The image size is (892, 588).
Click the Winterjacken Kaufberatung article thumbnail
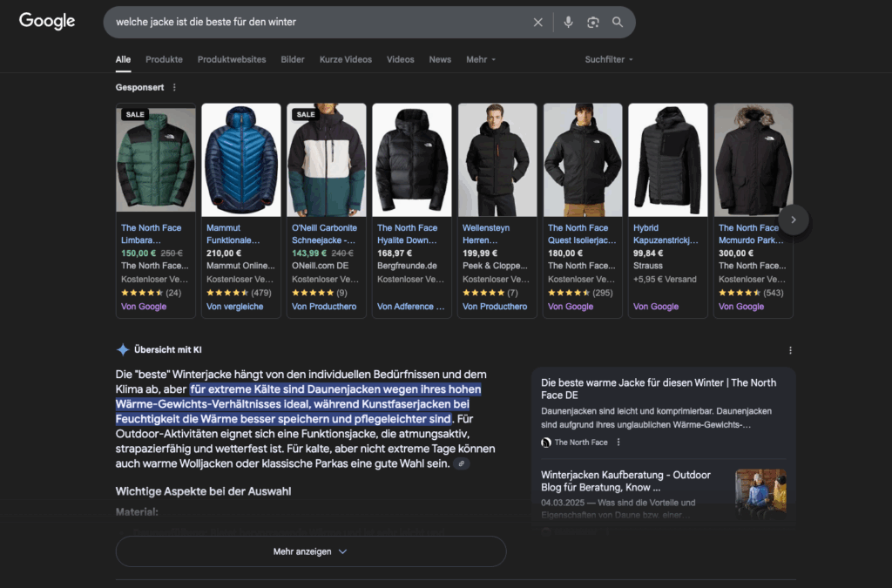coord(760,494)
